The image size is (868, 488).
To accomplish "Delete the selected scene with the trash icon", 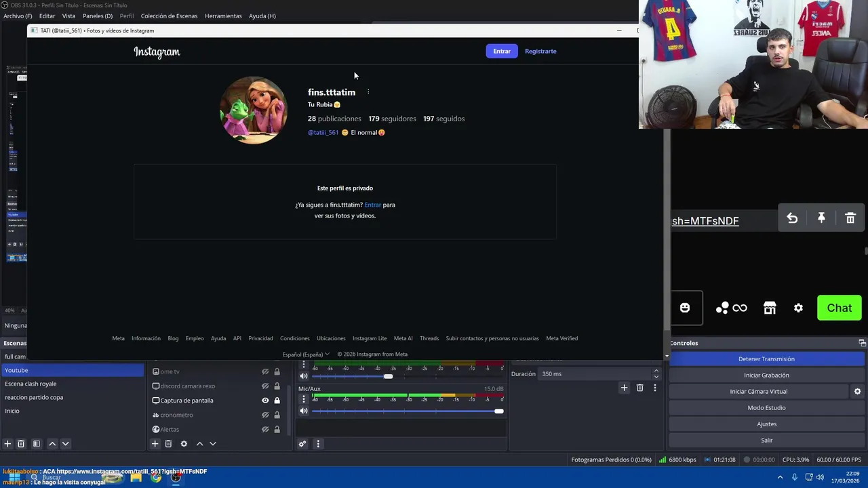I will [x=21, y=444].
